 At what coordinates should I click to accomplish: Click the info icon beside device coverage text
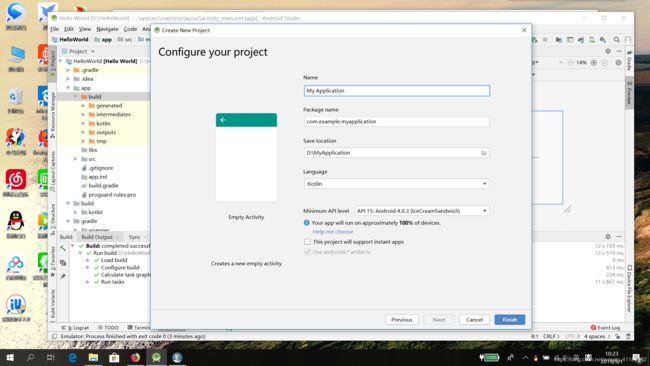click(x=307, y=223)
